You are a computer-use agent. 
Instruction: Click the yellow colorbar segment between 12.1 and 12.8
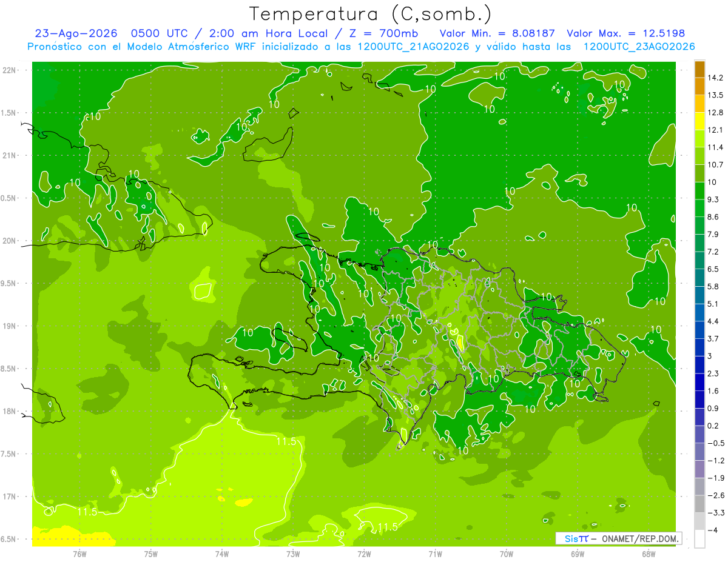699,121
